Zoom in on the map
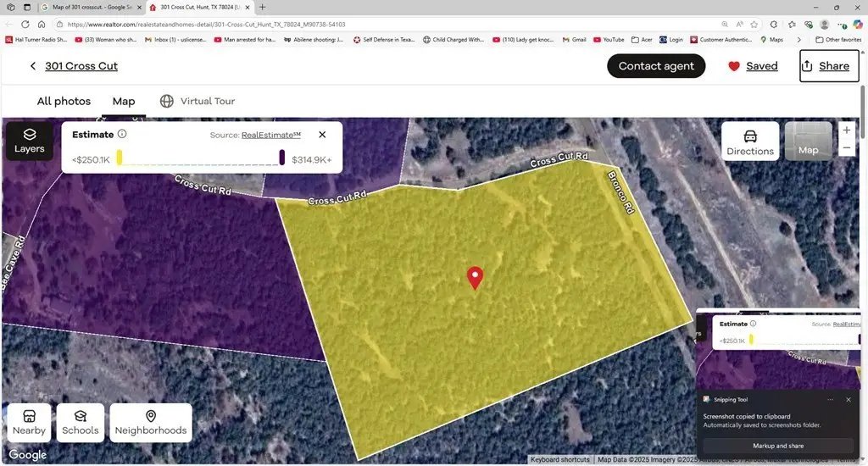The width and height of the screenshot is (868, 466). [846, 130]
